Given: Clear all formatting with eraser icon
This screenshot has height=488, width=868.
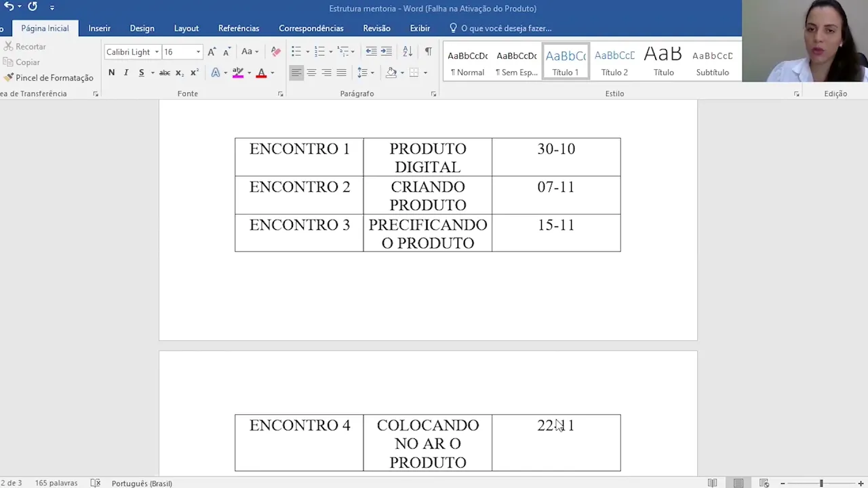Looking at the screenshot, I should (x=275, y=52).
